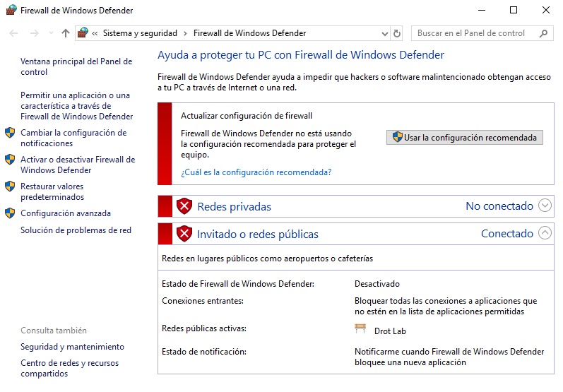Click the search magnifier icon
The width and height of the screenshot is (563, 392).
tap(544, 33)
